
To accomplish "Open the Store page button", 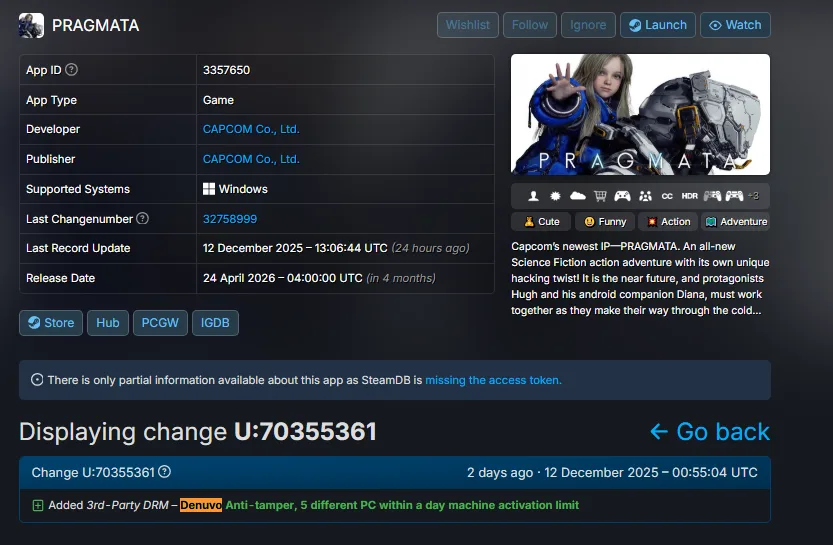I will (51, 322).
